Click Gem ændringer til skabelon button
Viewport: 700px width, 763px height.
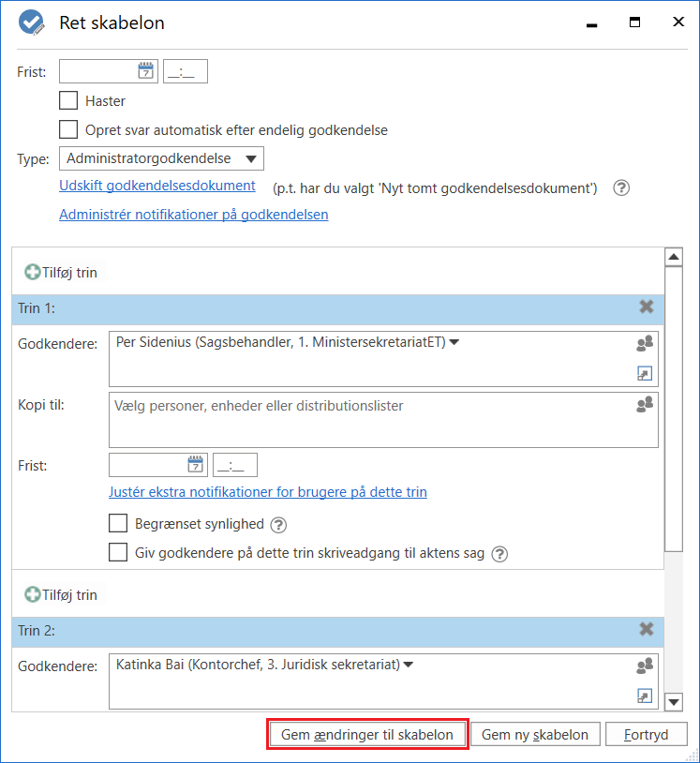tap(367, 734)
